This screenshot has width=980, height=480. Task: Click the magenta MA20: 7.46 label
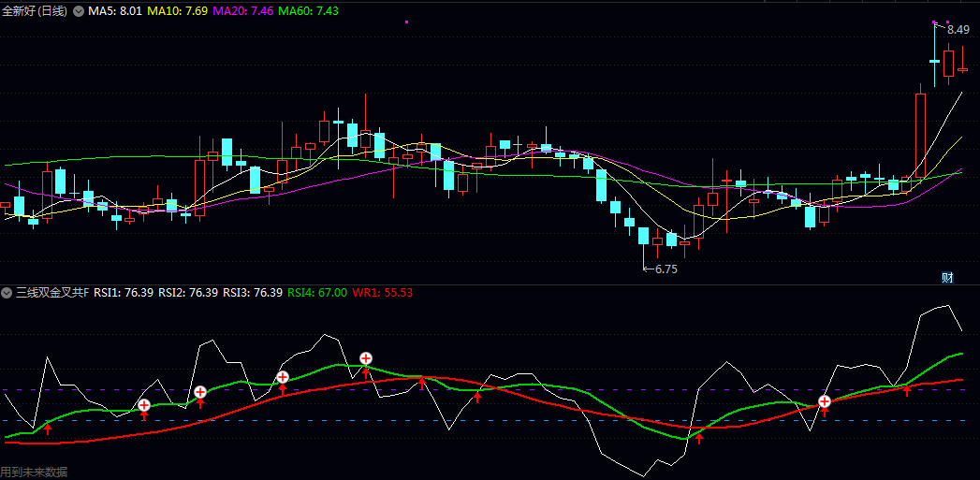243,9
